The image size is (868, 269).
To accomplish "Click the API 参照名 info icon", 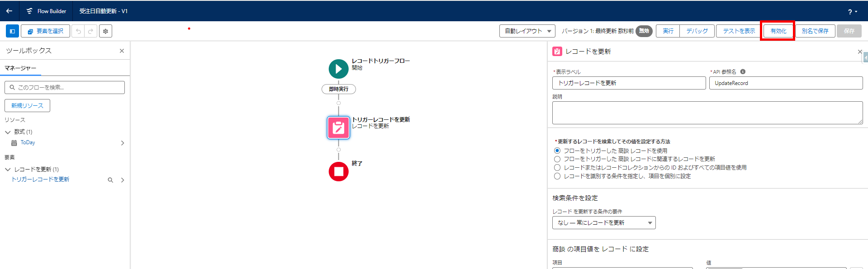I will pyautogui.click(x=743, y=72).
